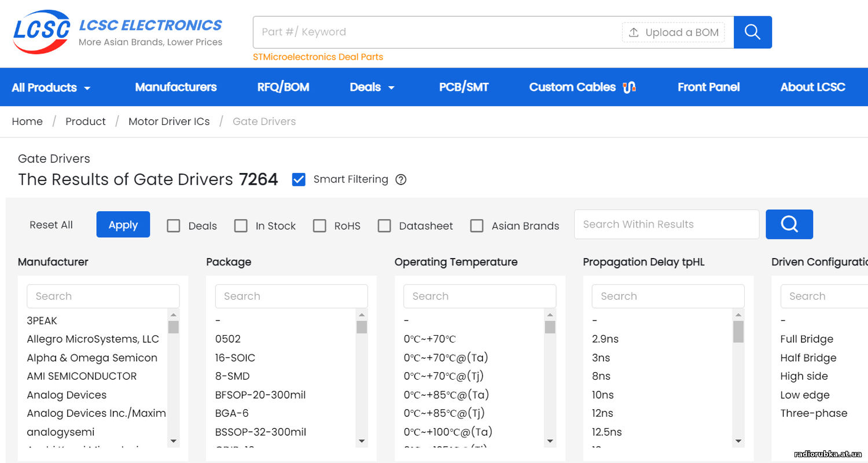Enable the Datasheet filter checkbox
Screen dimensions: 868x463
point(384,226)
